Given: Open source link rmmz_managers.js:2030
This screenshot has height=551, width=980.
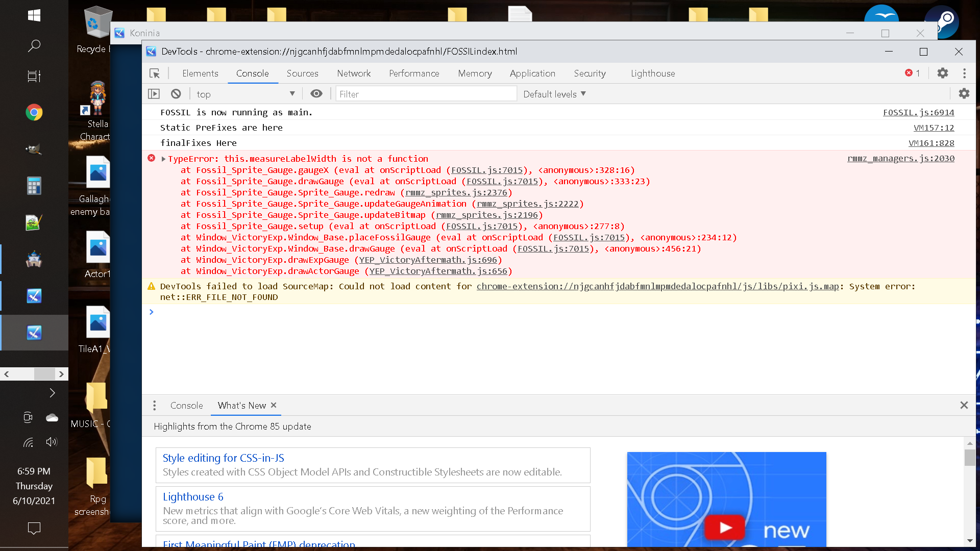Looking at the screenshot, I should [x=900, y=158].
